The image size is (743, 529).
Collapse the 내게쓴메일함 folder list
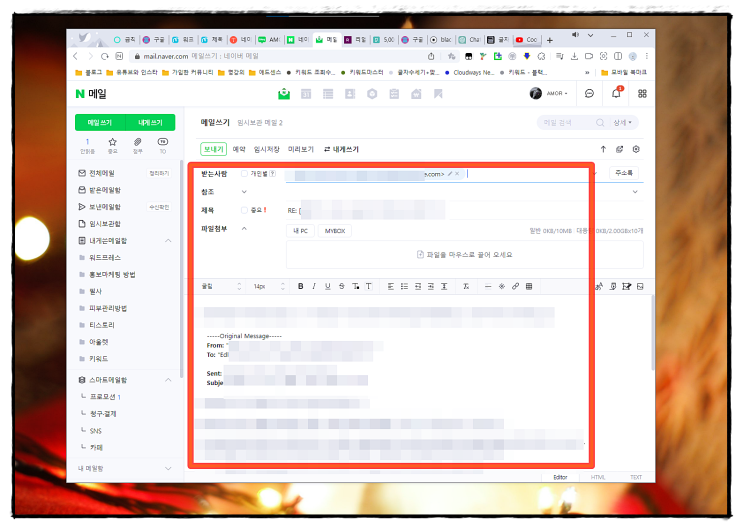(x=168, y=240)
